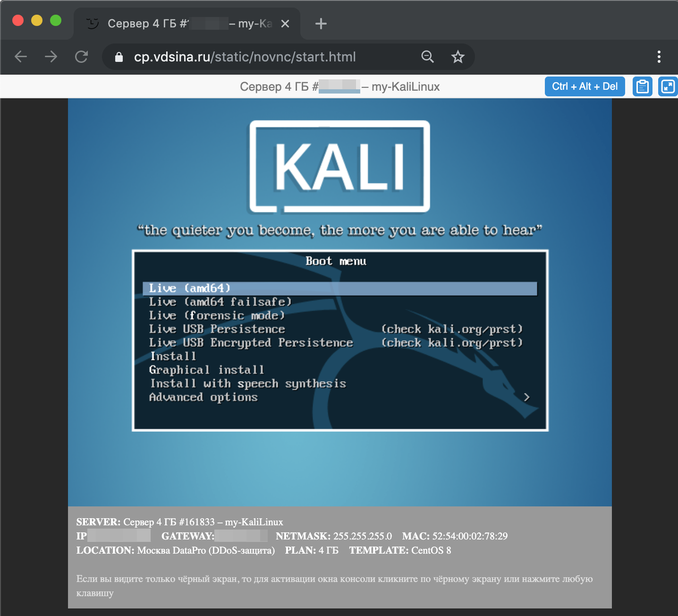Screen dimensions: 678x616
Task: Click the LOCATION 'Москва DataPro' text
Action: 176,550
